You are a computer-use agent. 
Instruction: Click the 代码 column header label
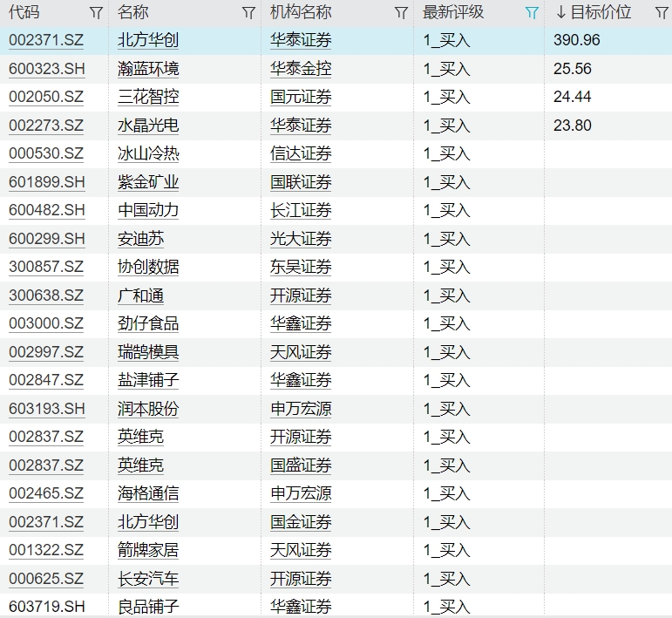tap(24, 12)
